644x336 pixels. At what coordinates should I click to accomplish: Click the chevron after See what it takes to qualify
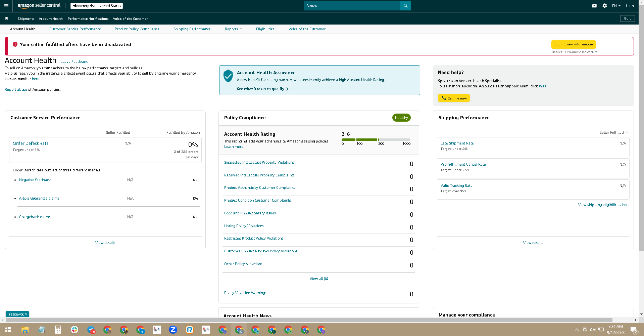click(x=287, y=89)
